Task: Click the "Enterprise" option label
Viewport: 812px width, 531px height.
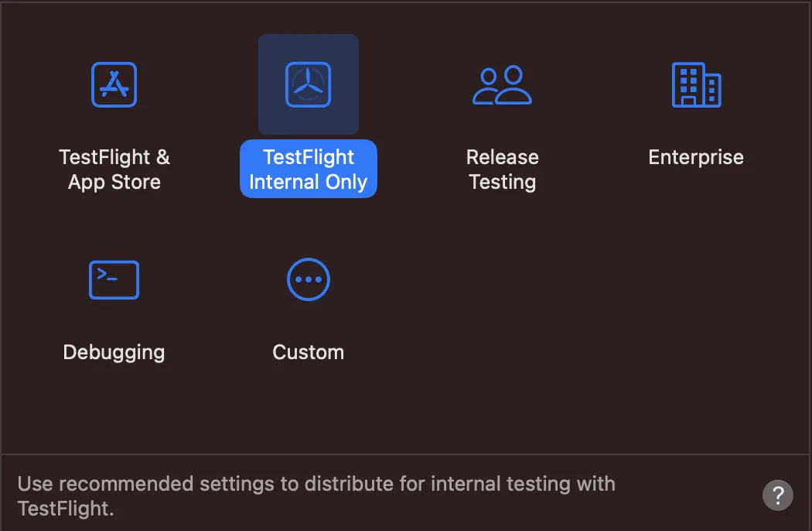Action: tap(696, 157)
